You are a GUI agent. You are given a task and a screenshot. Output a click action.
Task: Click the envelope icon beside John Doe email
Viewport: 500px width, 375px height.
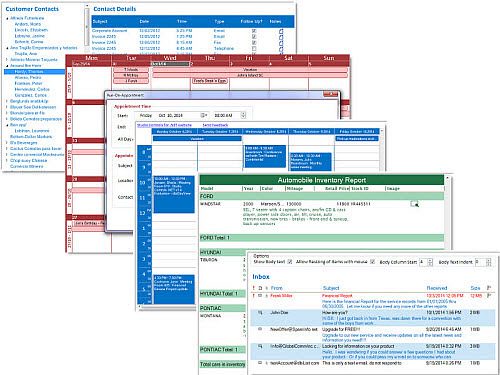click(x=260, y=313)
